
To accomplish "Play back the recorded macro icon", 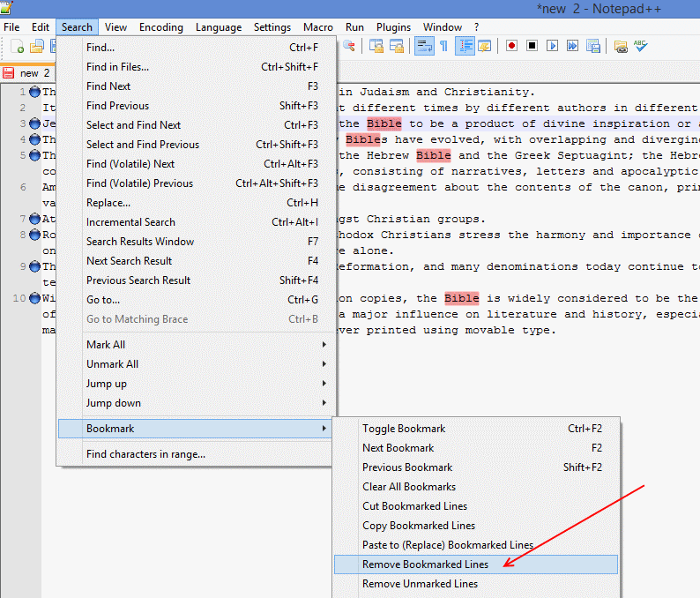I will pos(552,46).
